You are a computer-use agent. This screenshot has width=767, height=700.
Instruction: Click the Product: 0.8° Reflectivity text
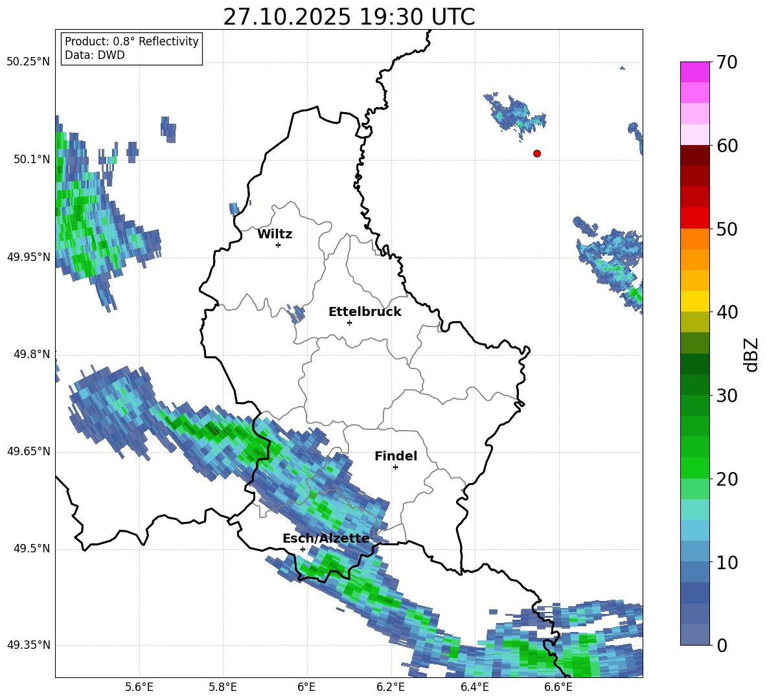coord(132,41)
